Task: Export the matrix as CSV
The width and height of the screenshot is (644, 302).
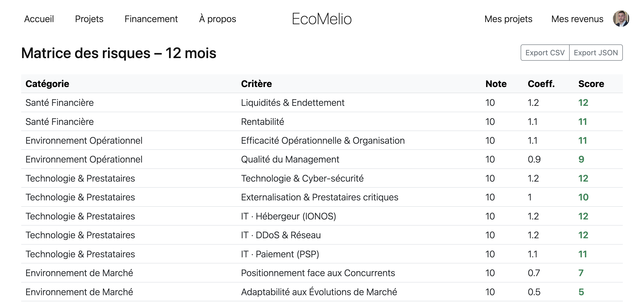Action: [545, 53]
